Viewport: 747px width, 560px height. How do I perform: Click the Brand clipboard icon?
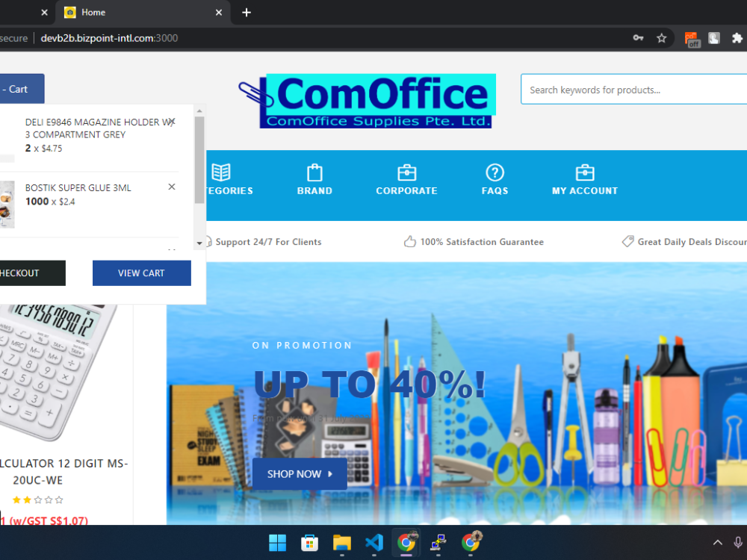click(x=314, y=172)
